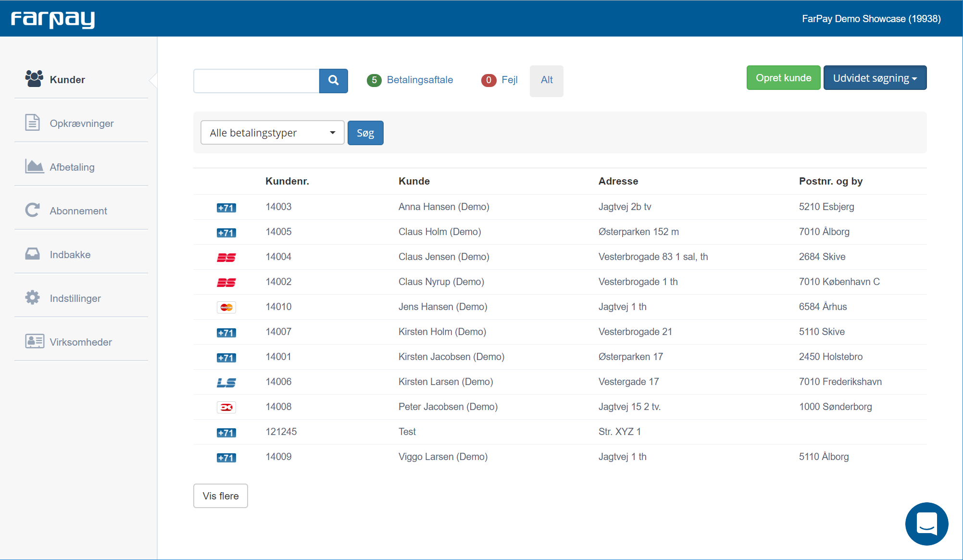
Task: Click the Opret kunde button
Action: pyautogui.click(x=783, y=78)
